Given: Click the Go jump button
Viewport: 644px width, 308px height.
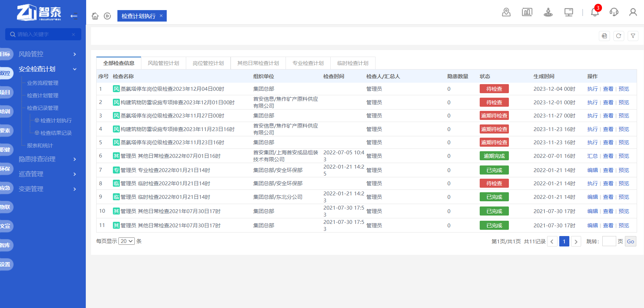Looking at the screenshot, I should coord(630,241).
